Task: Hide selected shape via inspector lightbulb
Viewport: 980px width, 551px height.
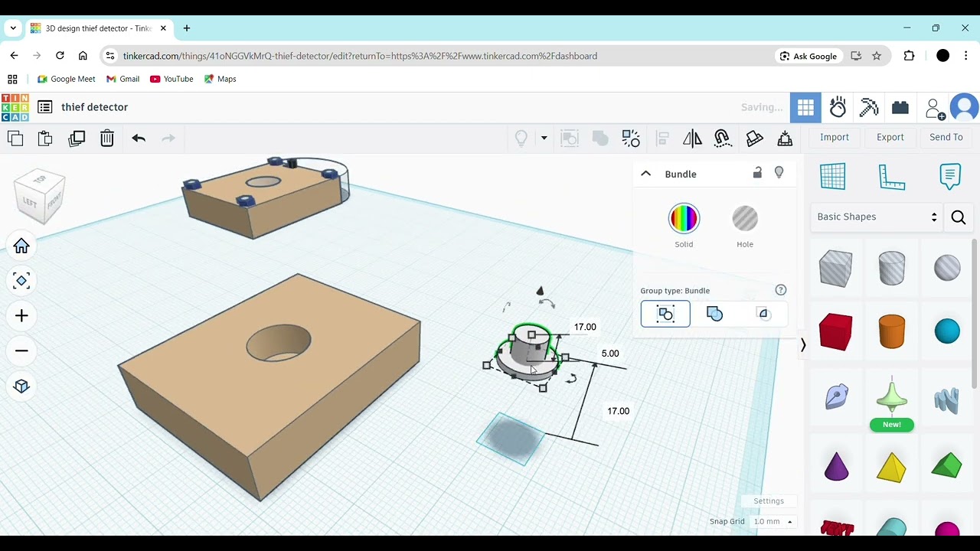Action: point(779,173)
